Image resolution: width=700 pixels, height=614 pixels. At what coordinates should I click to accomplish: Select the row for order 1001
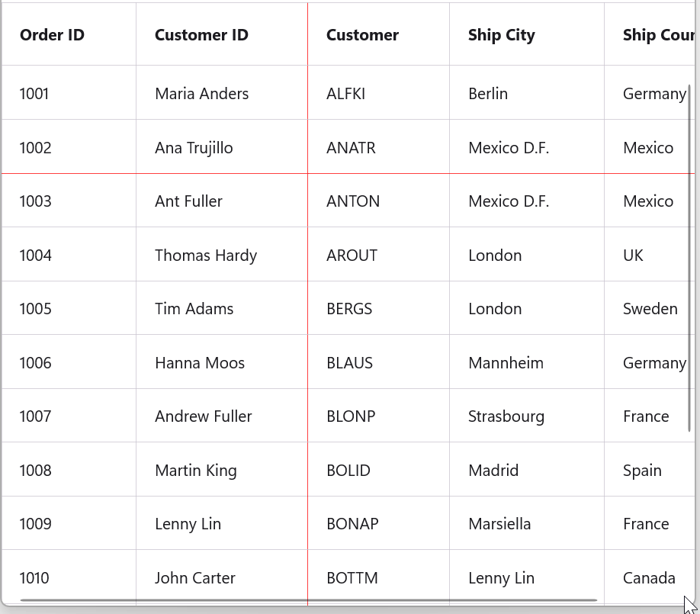[34, 93]
